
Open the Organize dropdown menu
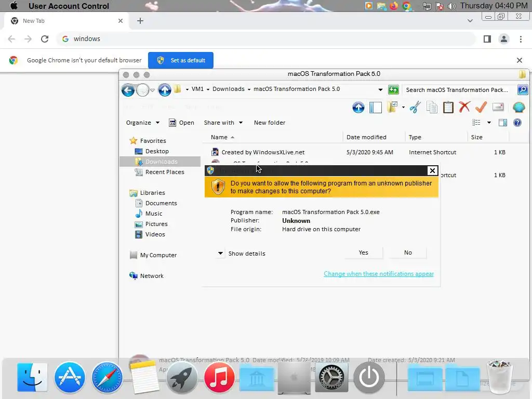(x=142, y=123)
